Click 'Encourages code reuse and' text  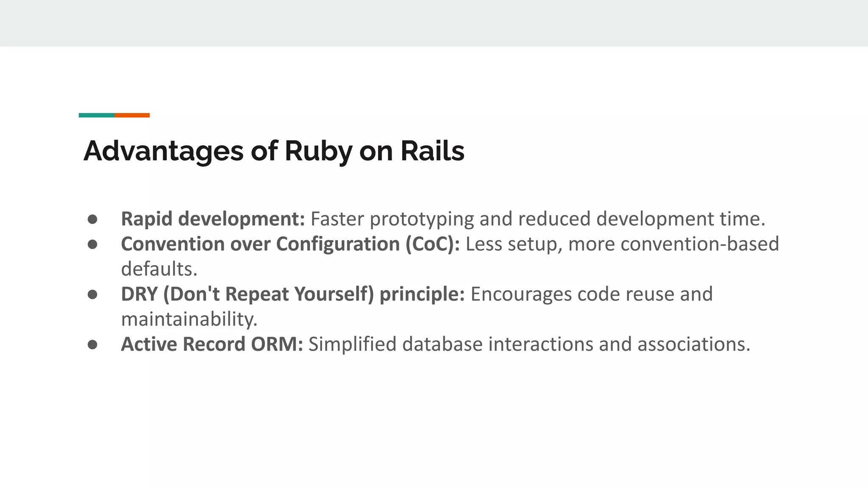coord(592,294)
